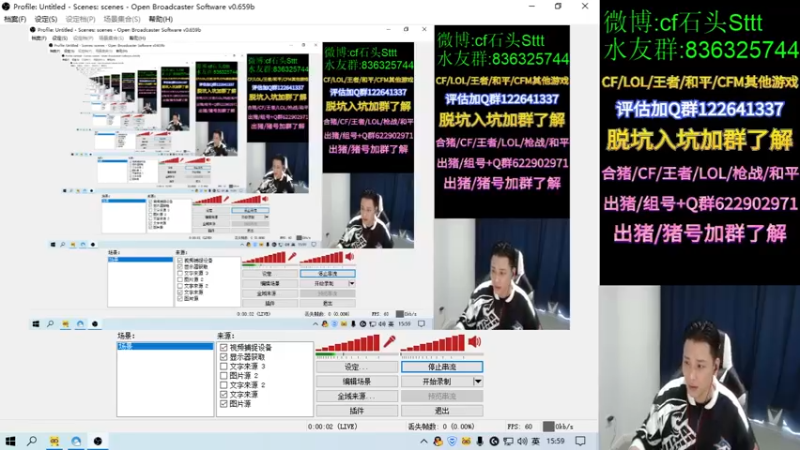Open the 场景集合(S) menu
800x450 pixels.
(x=122, y=19)
